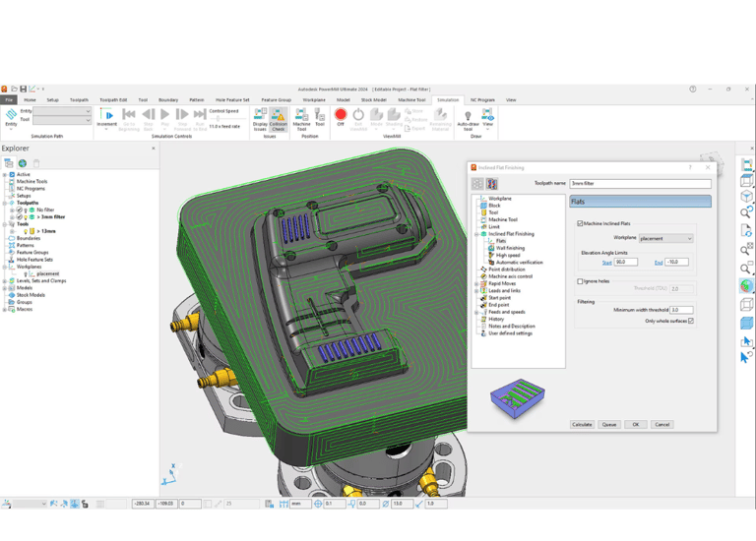Toggle lightbulb for No filter toolpath
The height and width of the screenshot is (541, 756).
26,210
